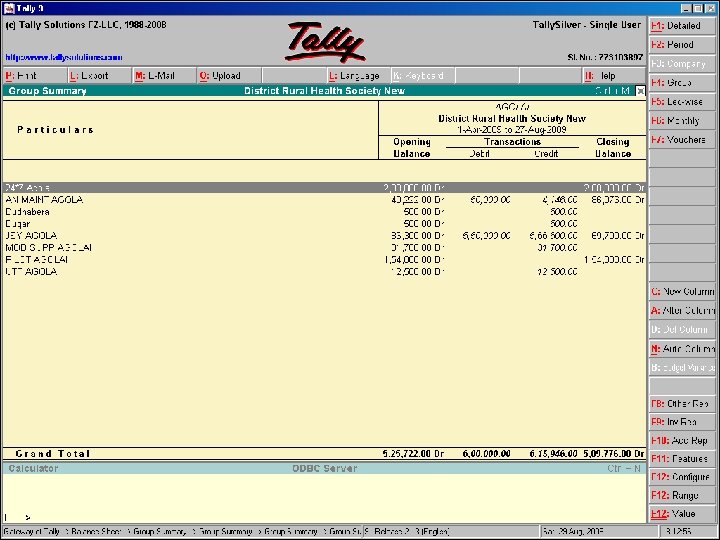The width and height of the screenshot is (720, 540).
Task: Click the Calculator panel title
Action: 33,468
